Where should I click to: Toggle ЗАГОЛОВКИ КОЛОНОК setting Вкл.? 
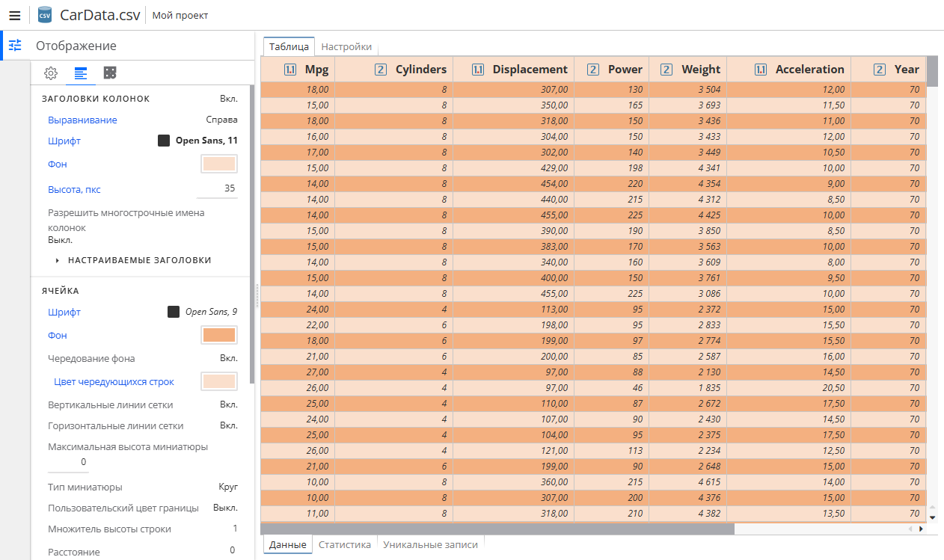229,98
